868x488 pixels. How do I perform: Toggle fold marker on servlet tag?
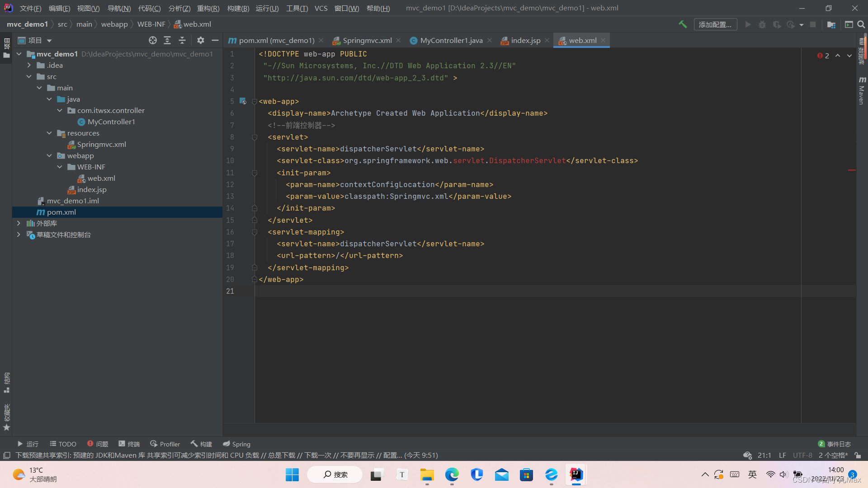pos(255,137)
